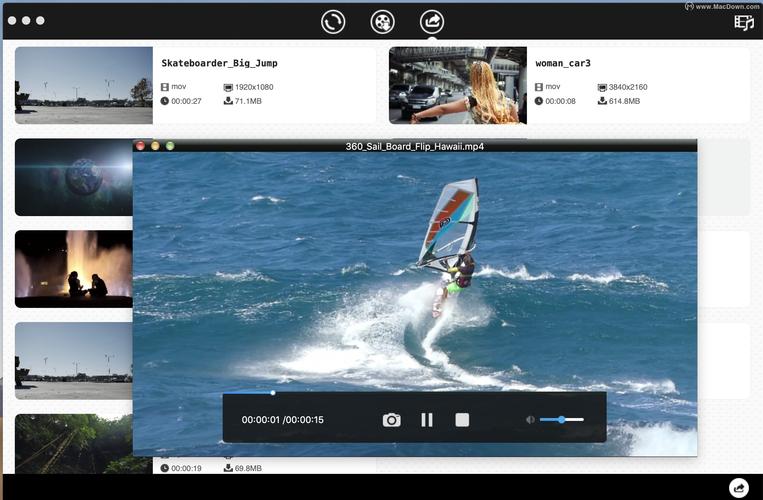
Task: Open the media library icon at top right
Action: tap(743, 22)
